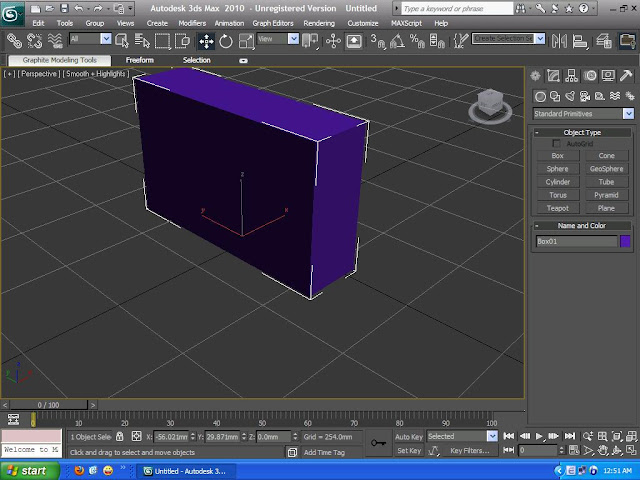
Task: Open Firefox from the quick launch bar
Action: coord(79,471)
